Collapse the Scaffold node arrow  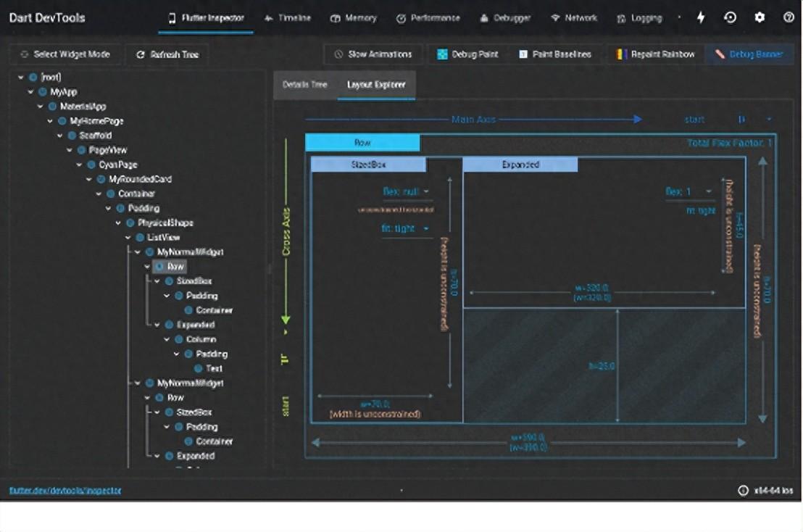59,136
